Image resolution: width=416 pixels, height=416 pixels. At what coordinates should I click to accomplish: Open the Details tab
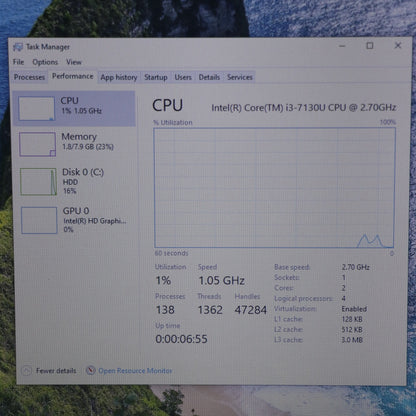pos(209,77)
